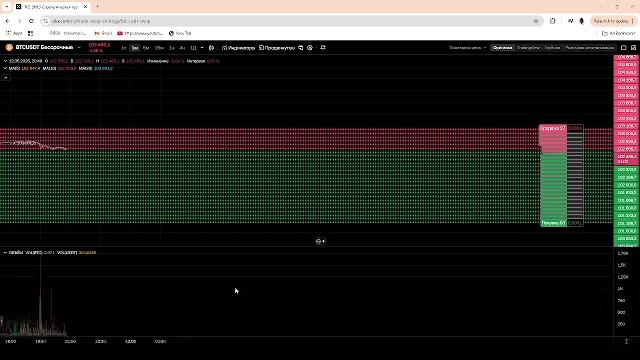Select the 1m chart timeframe
The height and width of the screenshot is (360, 640).
coord(123,48)
